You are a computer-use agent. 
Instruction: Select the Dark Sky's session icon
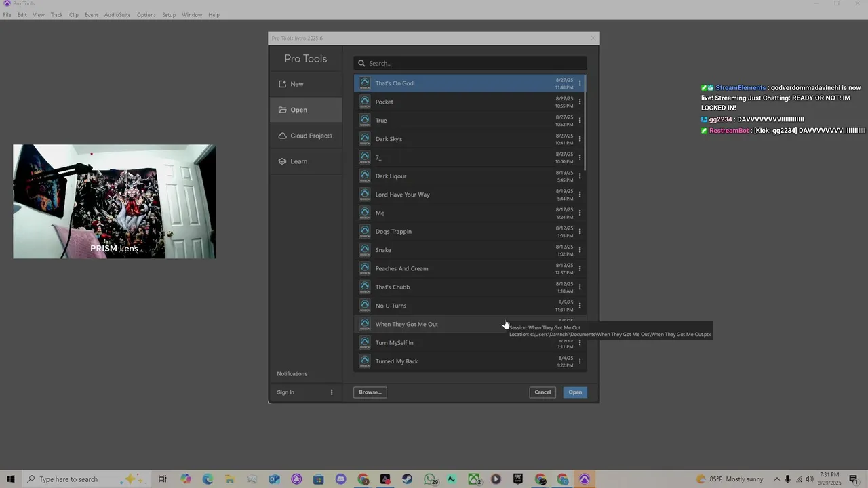pyautogui.click(x=365, y=139)
